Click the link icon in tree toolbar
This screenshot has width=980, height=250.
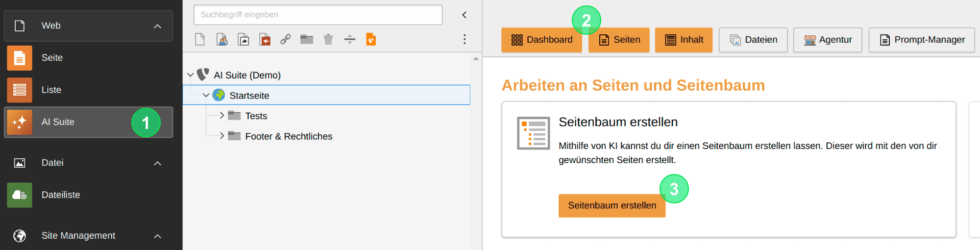[x=285, y=39]
